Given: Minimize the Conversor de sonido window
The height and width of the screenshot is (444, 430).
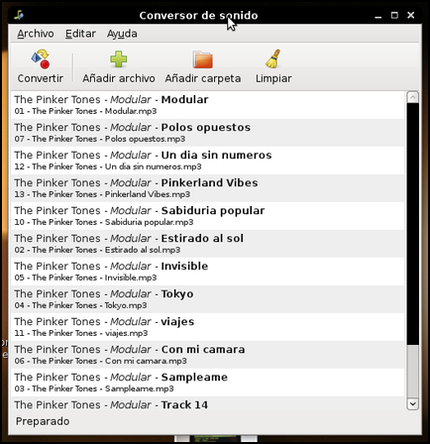Looking at the screenshot, I should click(x=378, y=16).
